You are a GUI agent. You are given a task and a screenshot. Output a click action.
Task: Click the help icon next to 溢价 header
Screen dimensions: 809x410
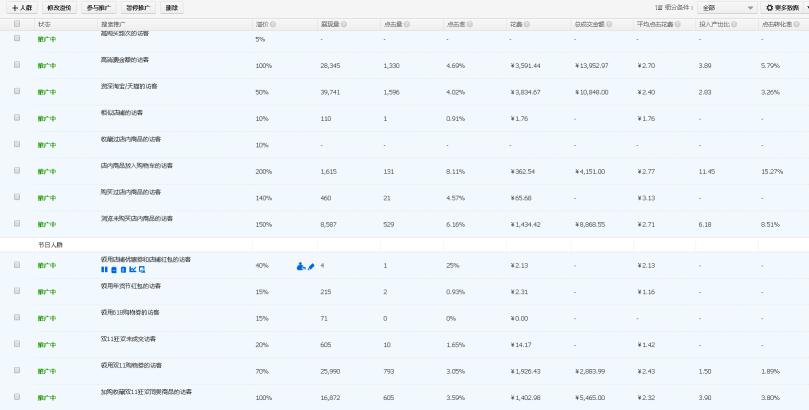tap(272, 23)
